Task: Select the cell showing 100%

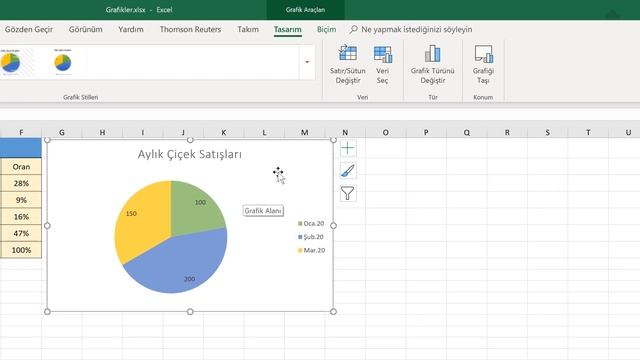Action: point(21,250)
